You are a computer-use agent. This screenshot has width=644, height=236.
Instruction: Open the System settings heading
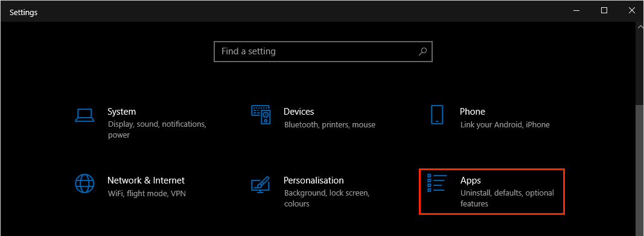click(x=121, y=112)
